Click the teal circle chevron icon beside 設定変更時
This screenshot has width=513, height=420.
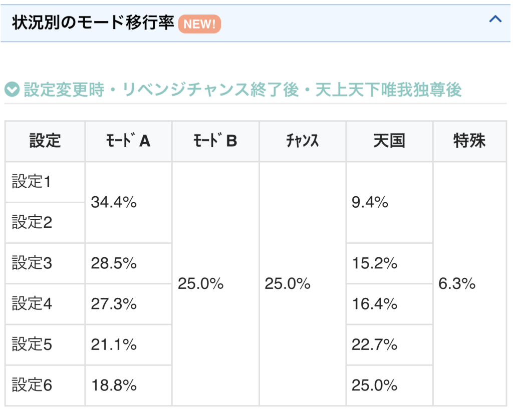tap(12, 90)
